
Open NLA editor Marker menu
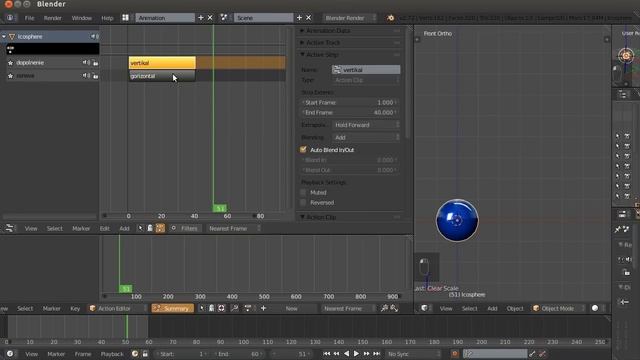coord(81,228)
